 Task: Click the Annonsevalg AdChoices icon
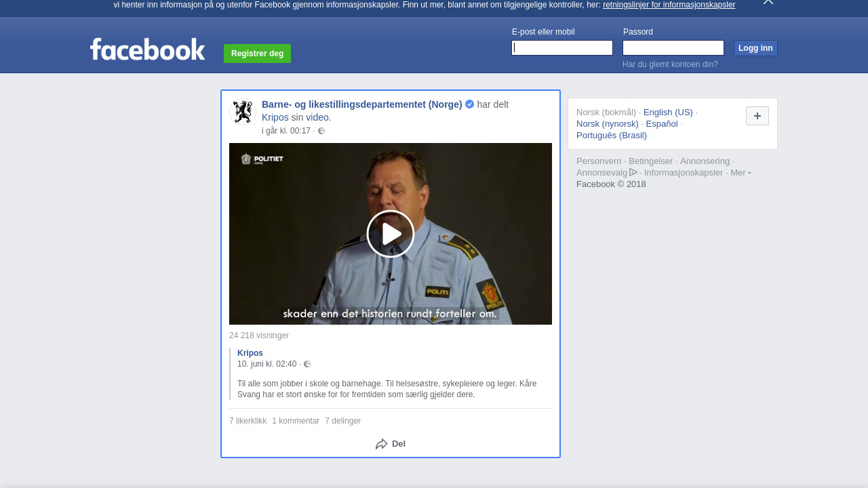point(633,172)
